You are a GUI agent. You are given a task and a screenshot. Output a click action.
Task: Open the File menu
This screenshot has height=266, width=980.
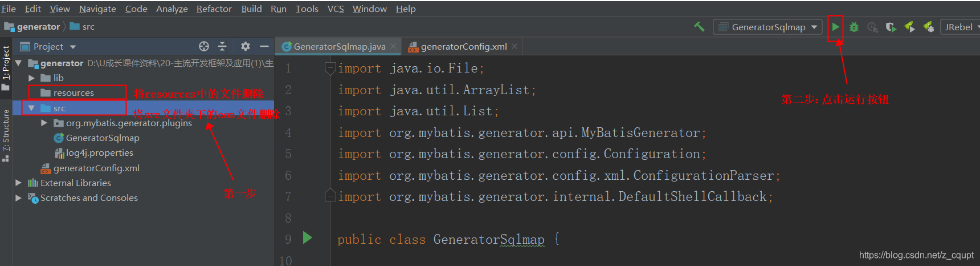coord(9,9)
